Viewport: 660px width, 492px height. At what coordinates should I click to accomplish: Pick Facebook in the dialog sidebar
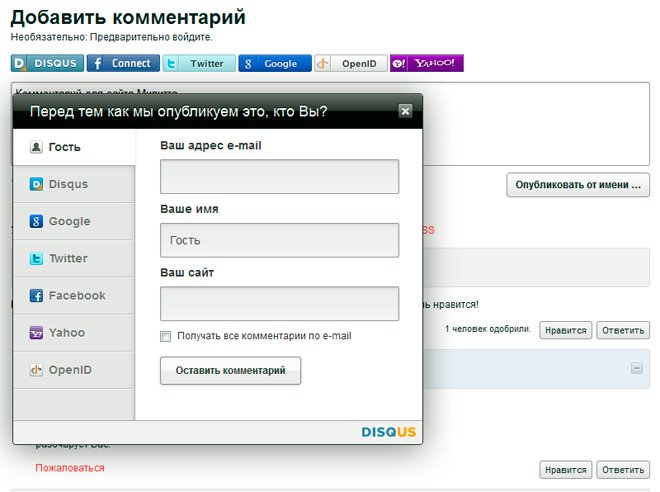73,295
